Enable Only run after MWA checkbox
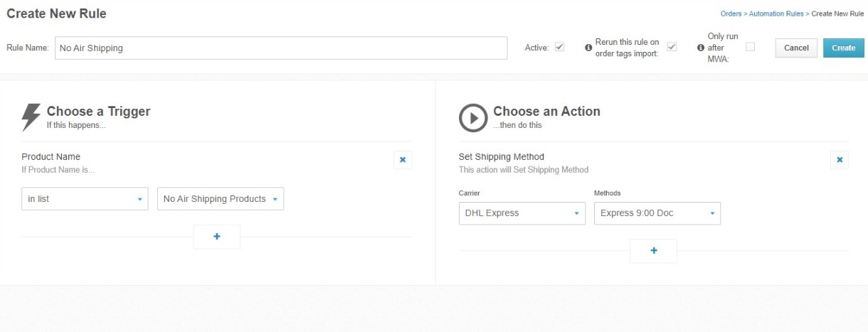 [750, 47]
